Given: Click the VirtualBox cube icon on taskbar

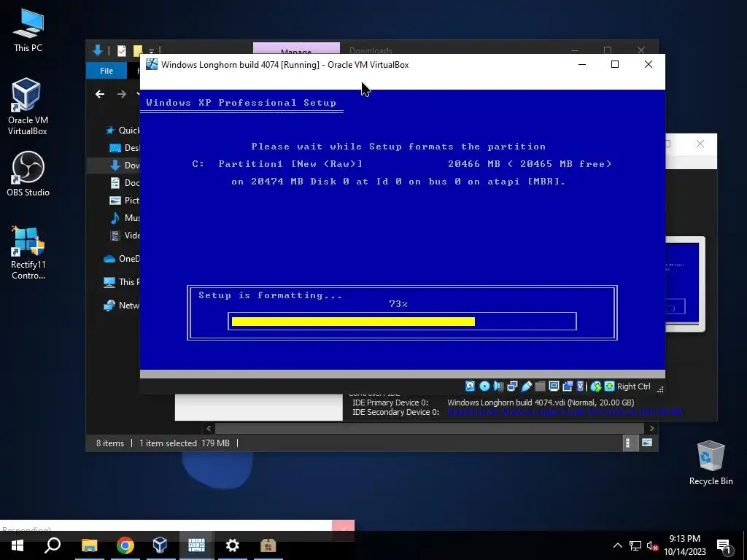Looking at the screenshot, I should (160, 545).
